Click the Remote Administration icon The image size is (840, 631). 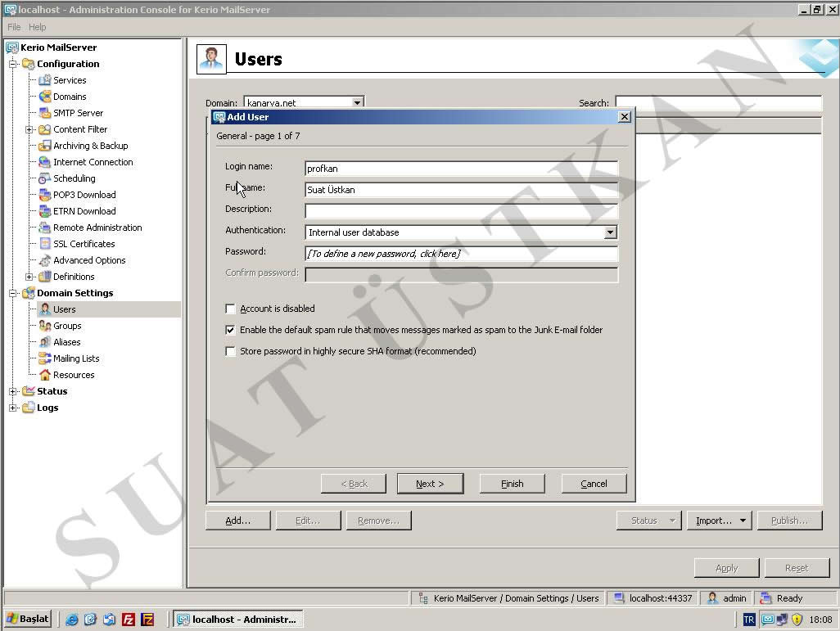[x=45, y=228]
